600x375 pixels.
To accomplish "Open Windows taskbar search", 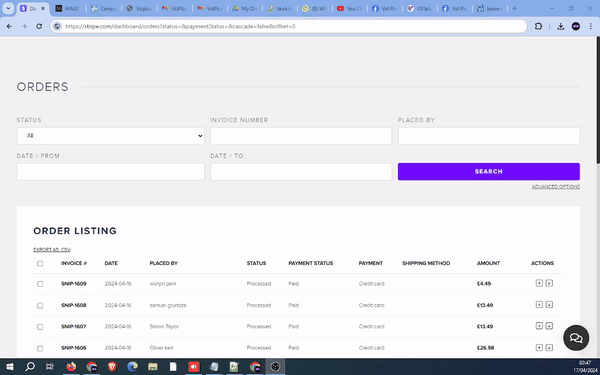I will [30, 367].
